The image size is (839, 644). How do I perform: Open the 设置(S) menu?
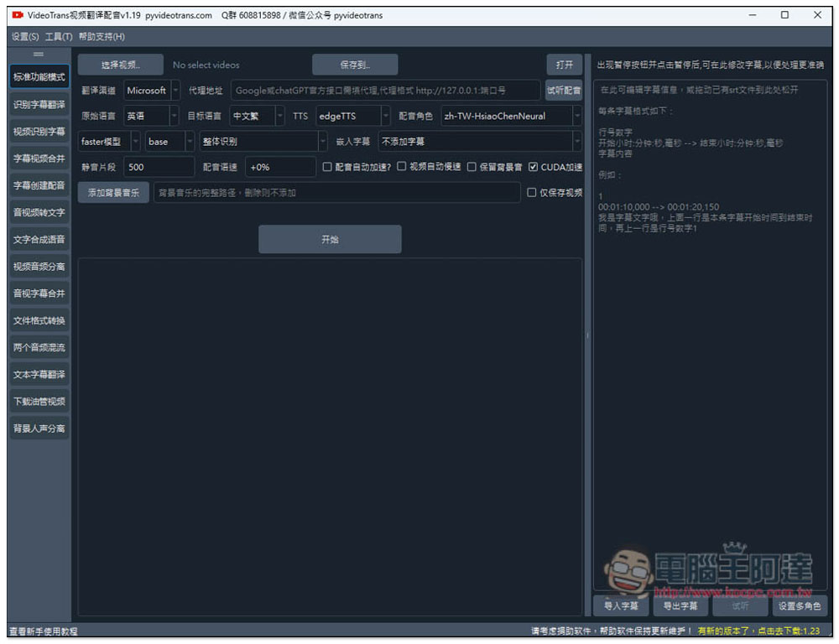coord(25,36)
